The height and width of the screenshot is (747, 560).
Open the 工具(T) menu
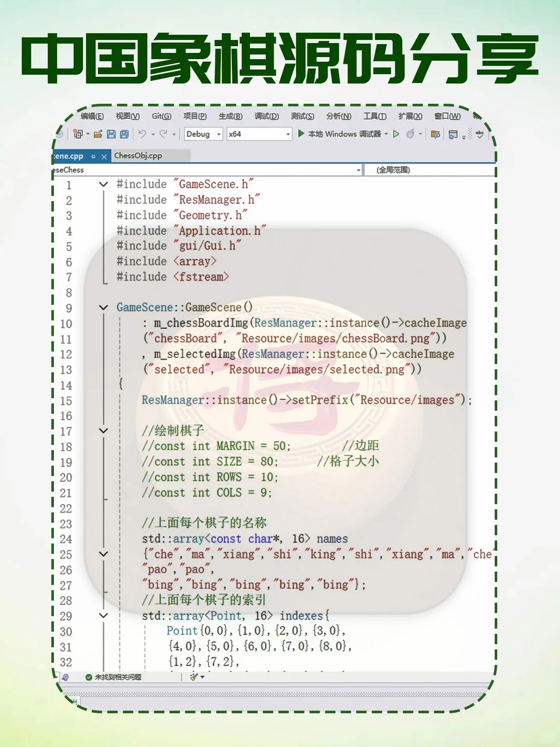click(x=374, y=116)
